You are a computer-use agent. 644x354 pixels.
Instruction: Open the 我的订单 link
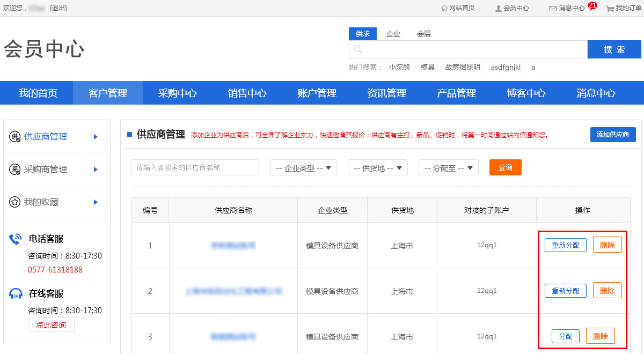click(629, 8)
